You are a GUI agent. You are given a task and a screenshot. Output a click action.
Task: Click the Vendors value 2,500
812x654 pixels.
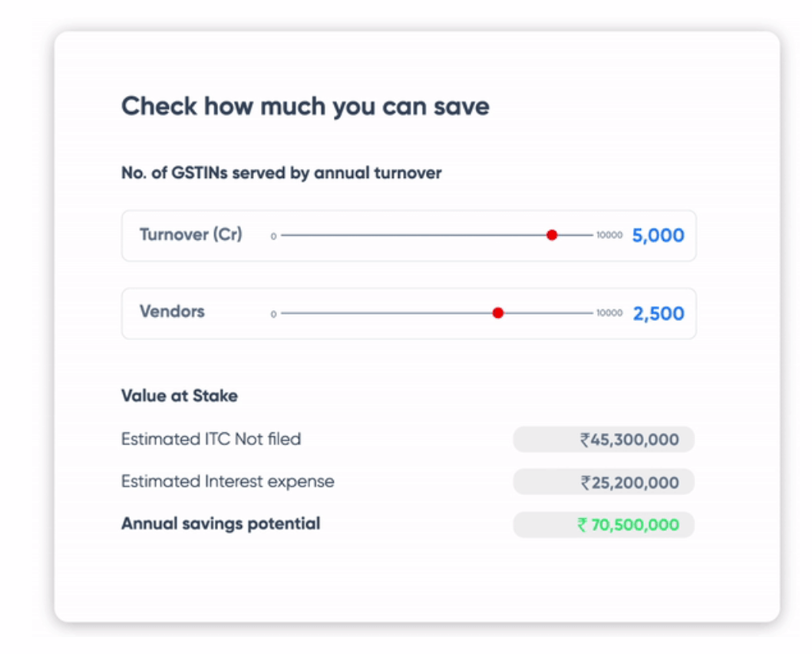[658, 313]
